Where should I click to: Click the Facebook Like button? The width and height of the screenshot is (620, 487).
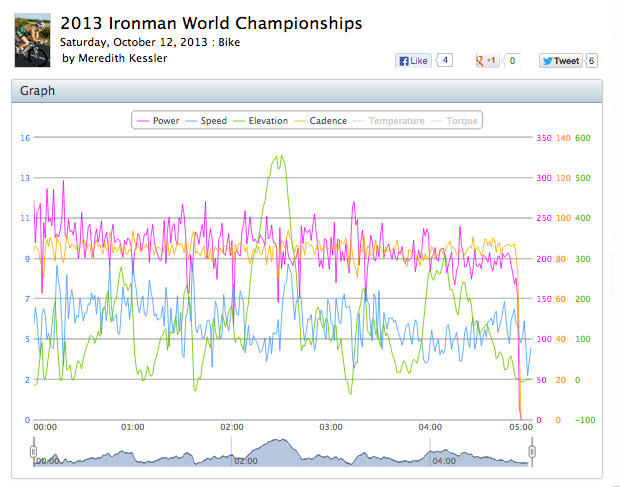coord(413,61)
